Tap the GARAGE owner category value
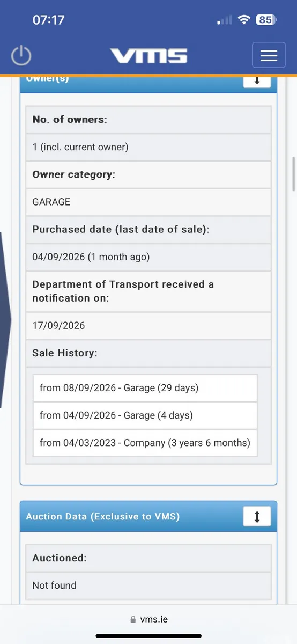The image size is (297, 644). pos(51,202)
